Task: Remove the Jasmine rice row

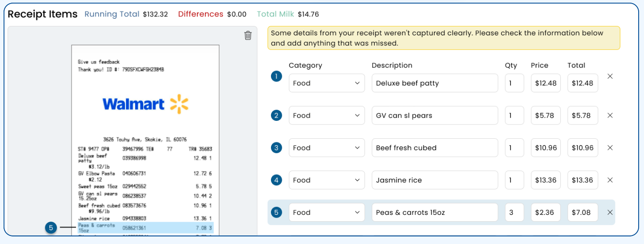Action: click(610, 180)
